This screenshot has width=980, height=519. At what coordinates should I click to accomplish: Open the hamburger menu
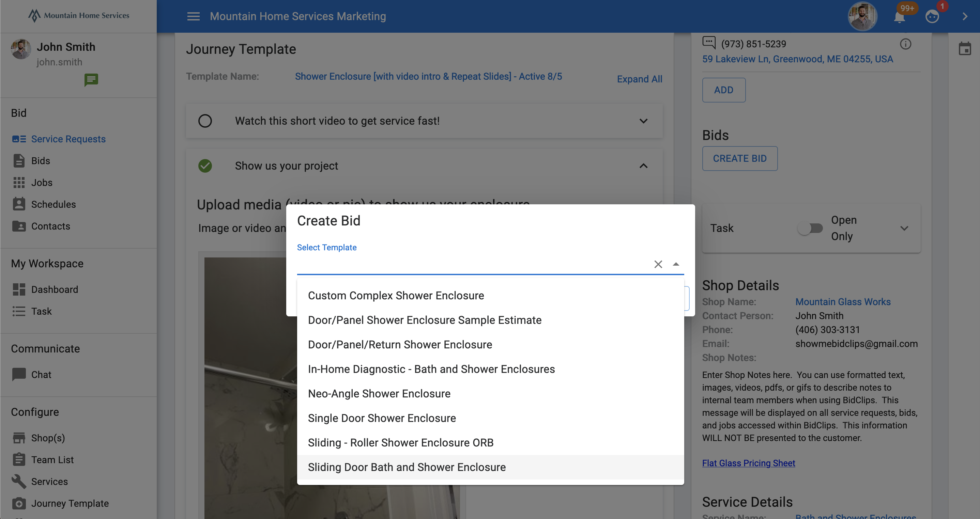click(193, 16)
